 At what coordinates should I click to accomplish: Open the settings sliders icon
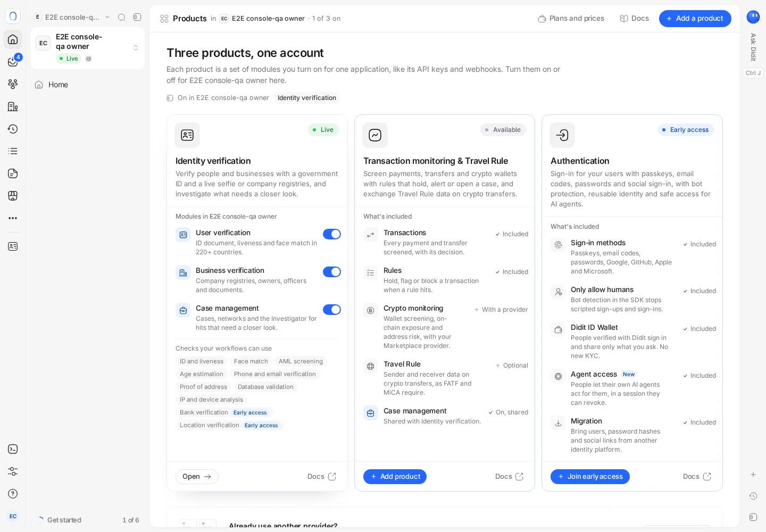13,471
